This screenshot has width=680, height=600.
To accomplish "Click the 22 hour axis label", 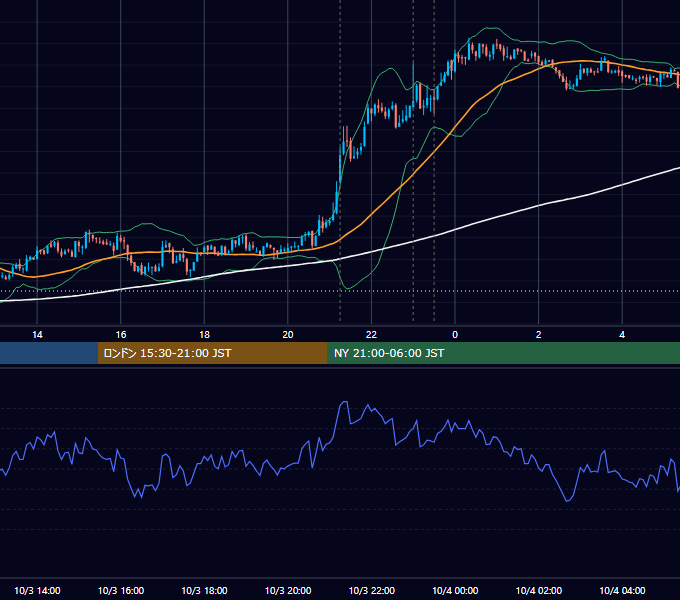I will click(x=371, y=335).
